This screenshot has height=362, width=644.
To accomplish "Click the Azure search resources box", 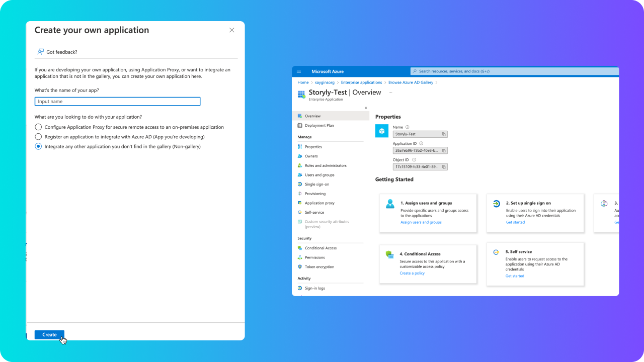I will click(515, 71).
